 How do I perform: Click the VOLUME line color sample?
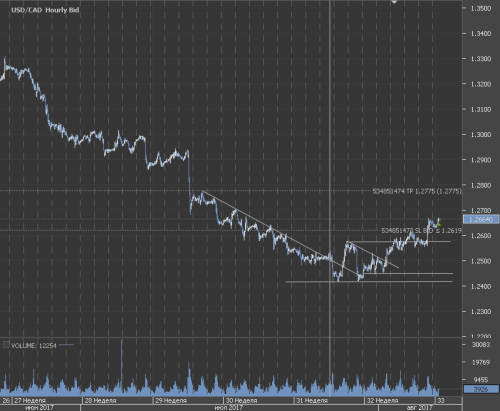(x=67, y=345)
